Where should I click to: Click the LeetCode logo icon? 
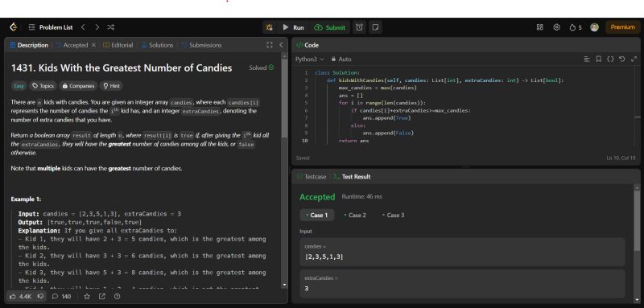tap(14, 27)
